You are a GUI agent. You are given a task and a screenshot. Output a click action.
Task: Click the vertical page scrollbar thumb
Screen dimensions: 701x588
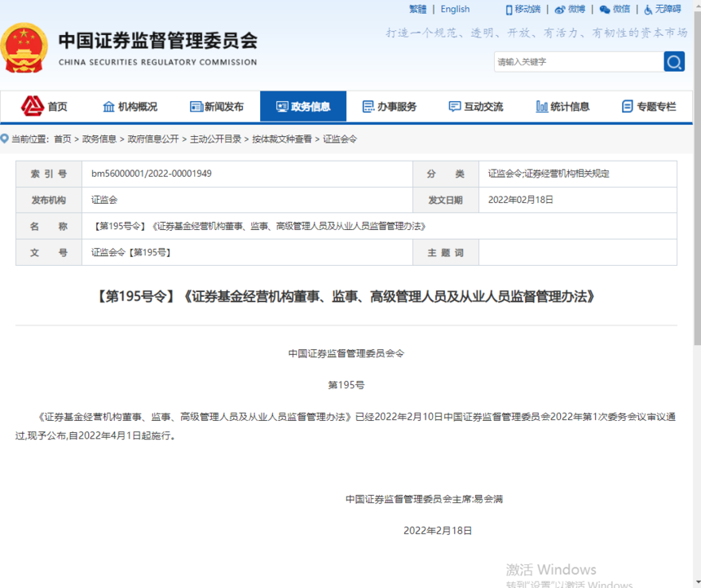697,179
